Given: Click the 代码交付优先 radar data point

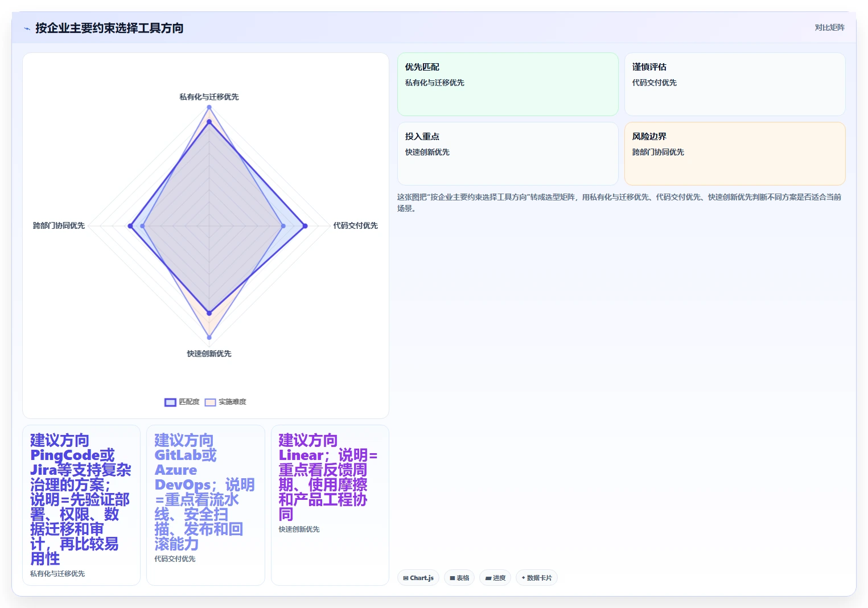Looking at the screenshot, I should pos(305,226).
